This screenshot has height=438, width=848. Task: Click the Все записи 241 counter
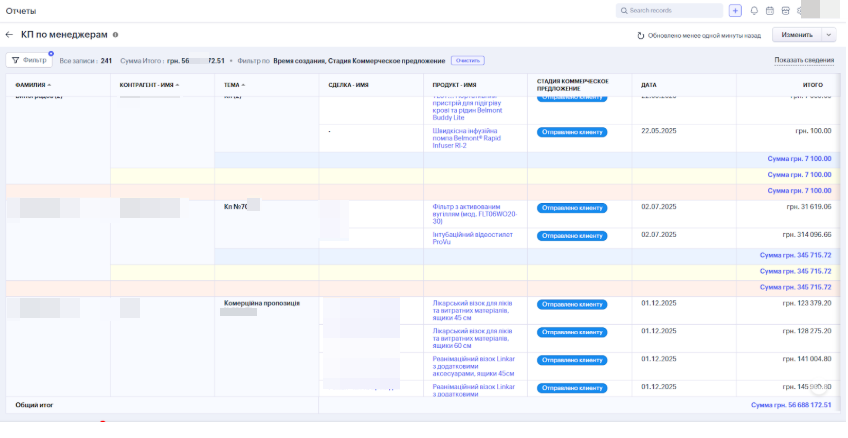pyautogui.click(x=85, y=61)
